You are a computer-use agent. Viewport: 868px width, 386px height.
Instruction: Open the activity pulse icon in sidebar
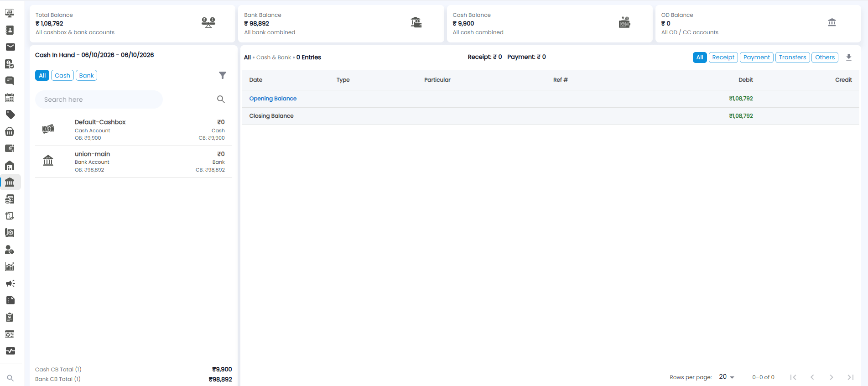(x=10, y=351)
